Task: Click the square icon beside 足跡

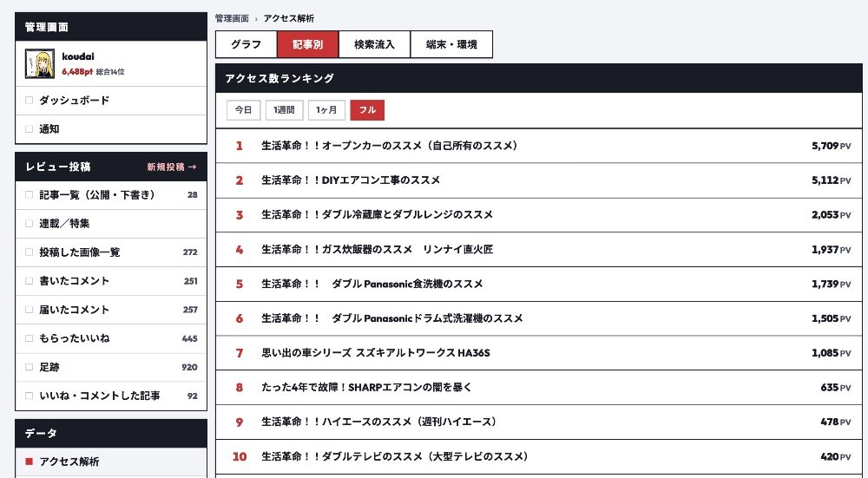Action: [29, 367]
